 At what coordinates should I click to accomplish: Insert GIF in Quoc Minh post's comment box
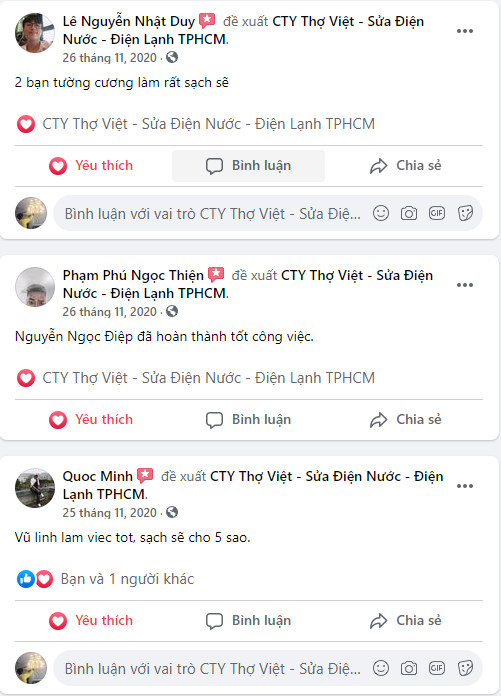437,668
